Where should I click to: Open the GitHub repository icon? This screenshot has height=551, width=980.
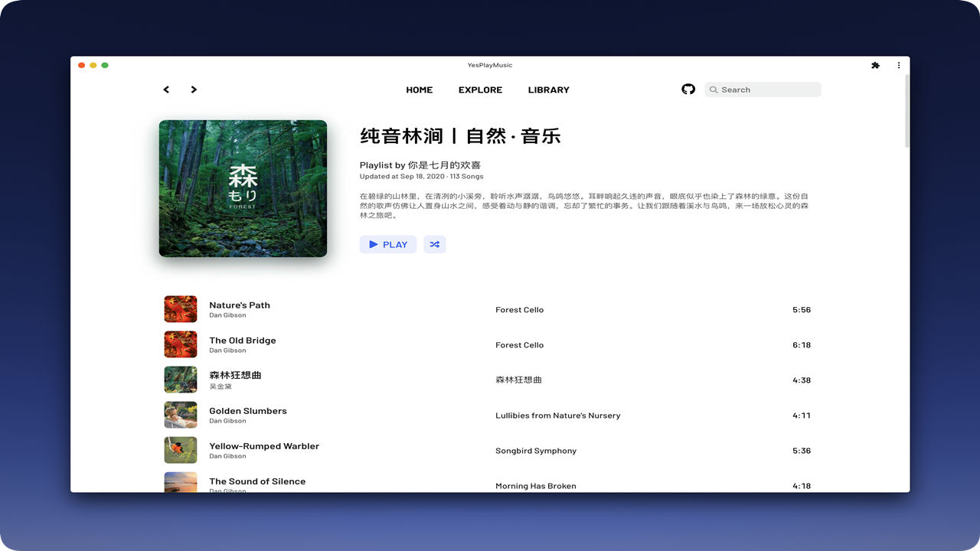pos(688,89)
